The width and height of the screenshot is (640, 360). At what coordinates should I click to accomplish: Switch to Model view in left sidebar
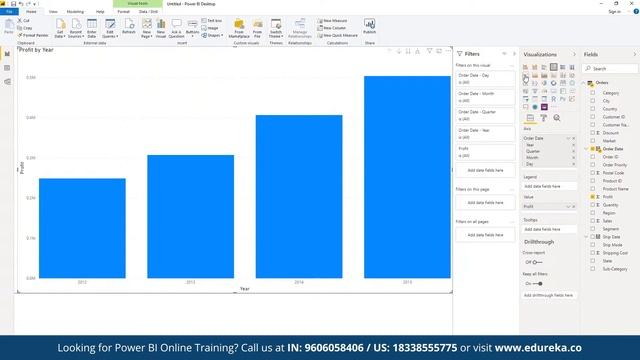click(x=7, y=82)
